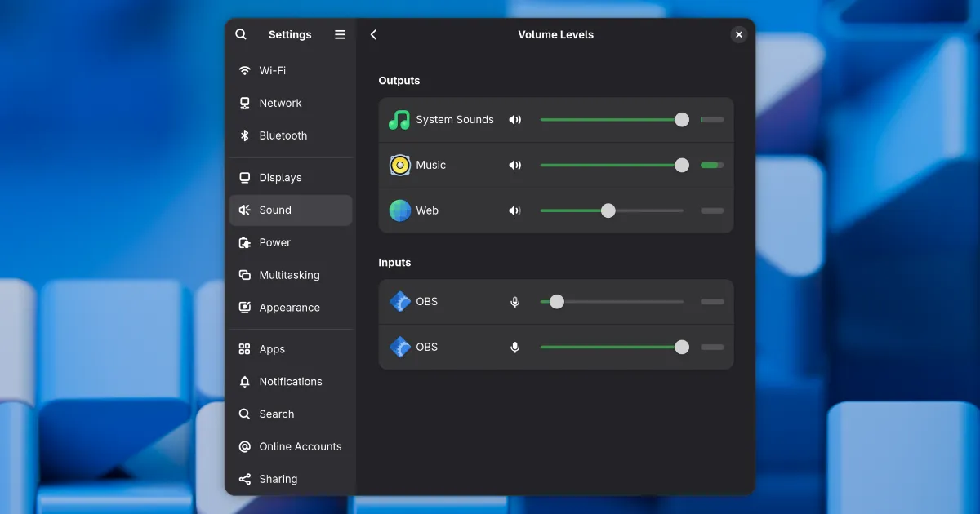Screen dimensions: 980x514
Task: Mute the Web output stream
Action: pos(514,210)
